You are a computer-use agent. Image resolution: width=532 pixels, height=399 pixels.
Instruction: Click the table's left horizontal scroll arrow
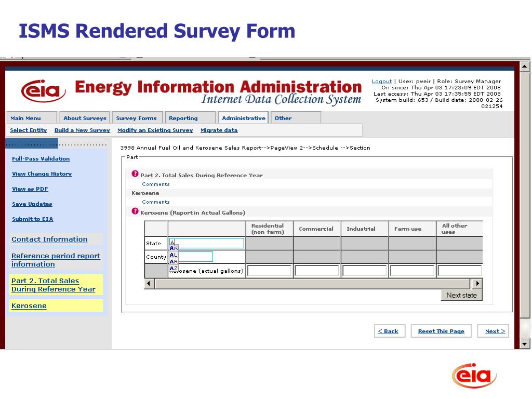pos(149,283)
